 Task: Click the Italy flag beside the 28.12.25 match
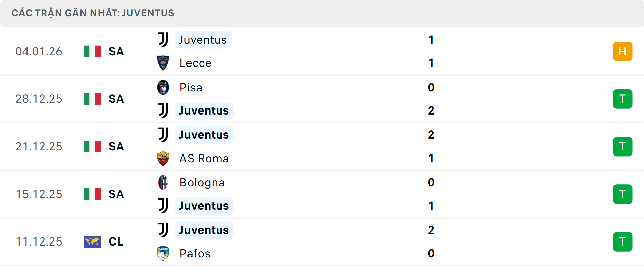(92, 99)
